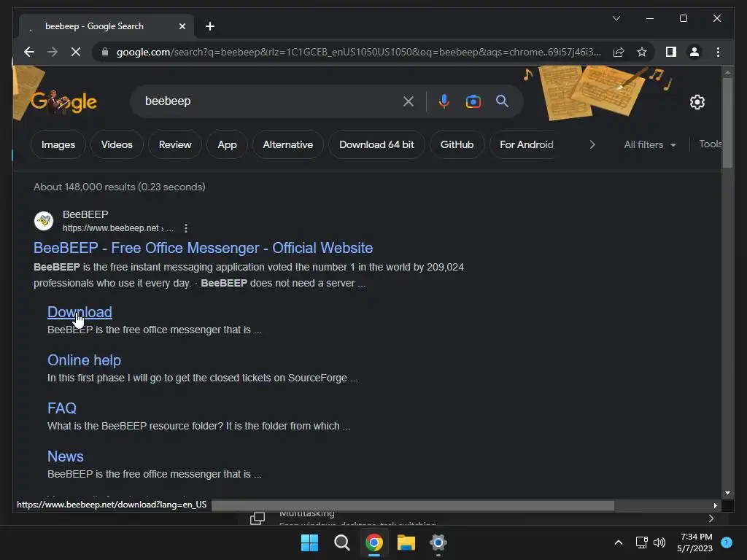The image size is (747, 560).
Task: Start voice search with microphone
Action: 444,101
